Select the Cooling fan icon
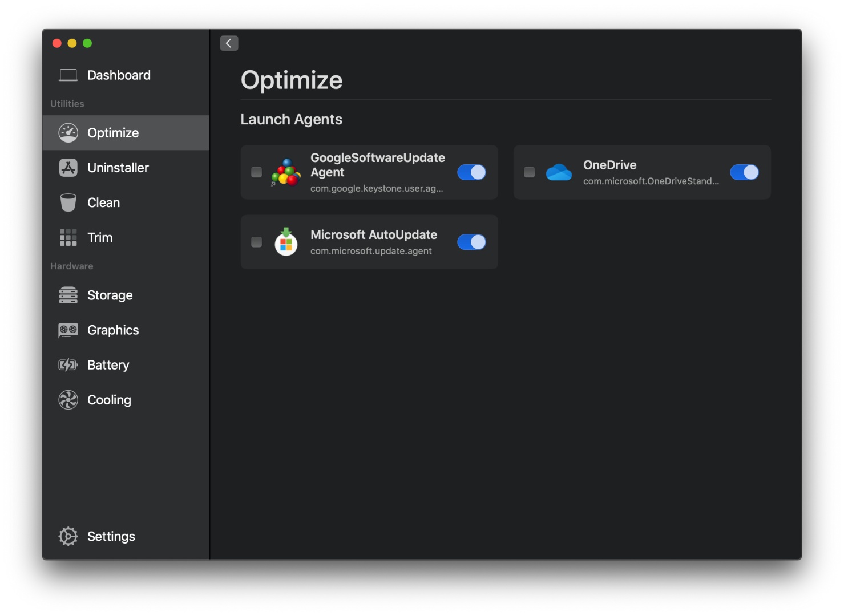 pyautogui.click(x=68, y=400)
